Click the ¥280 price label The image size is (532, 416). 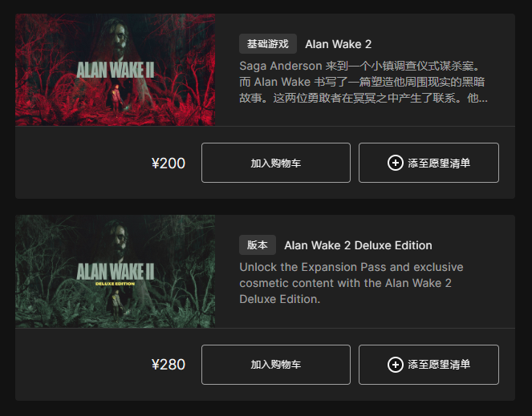pyautogui.click(x=169, y=365)
